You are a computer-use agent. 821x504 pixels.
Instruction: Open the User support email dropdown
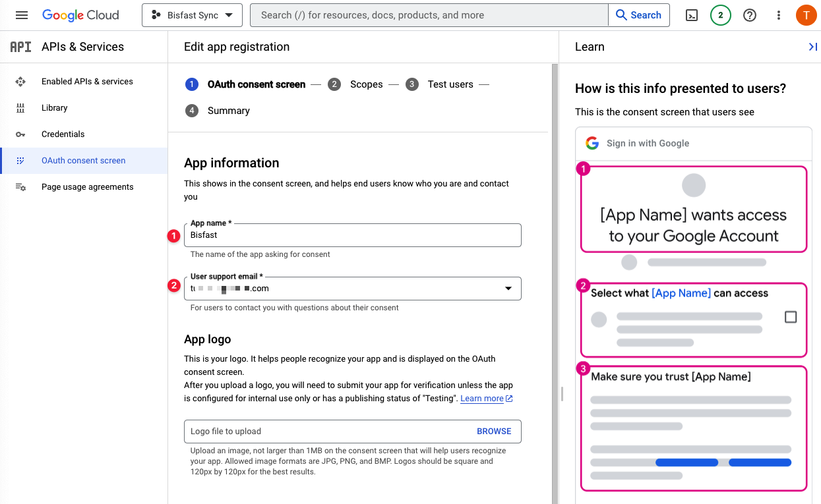tap(353, 289)
